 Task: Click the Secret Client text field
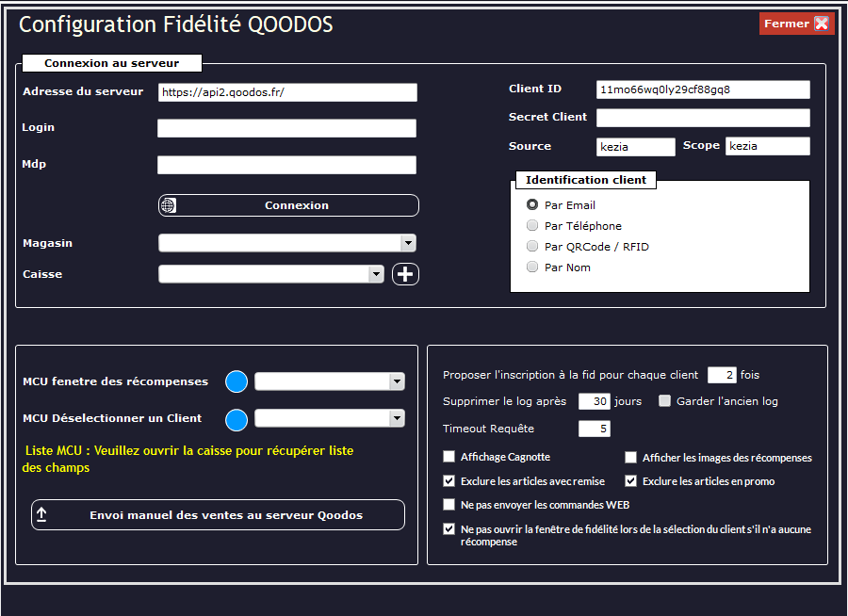[x=702, y=118]
